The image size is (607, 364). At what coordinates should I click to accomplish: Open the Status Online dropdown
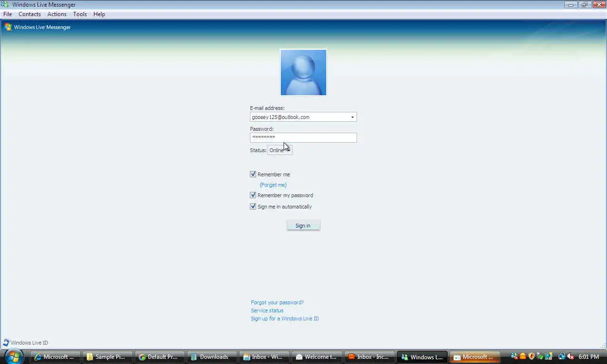click(280, 150)
